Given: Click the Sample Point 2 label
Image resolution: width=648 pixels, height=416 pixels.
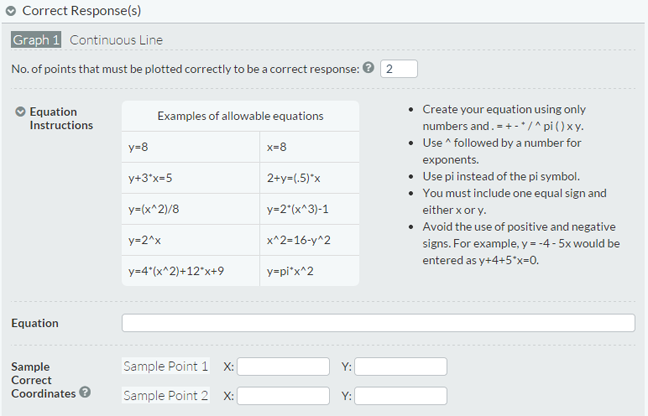Looking at the screenshot, I should point(166,395).
